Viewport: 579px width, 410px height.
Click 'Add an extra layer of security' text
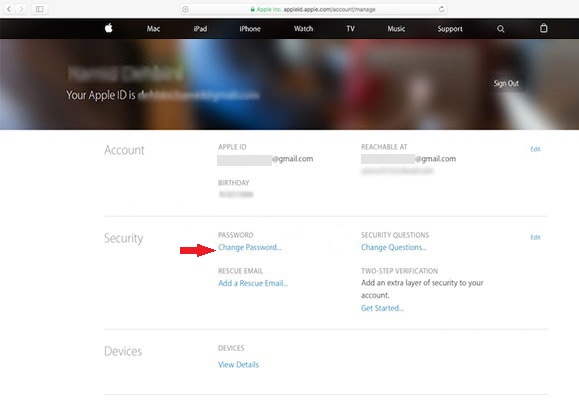tap(422, 289)
